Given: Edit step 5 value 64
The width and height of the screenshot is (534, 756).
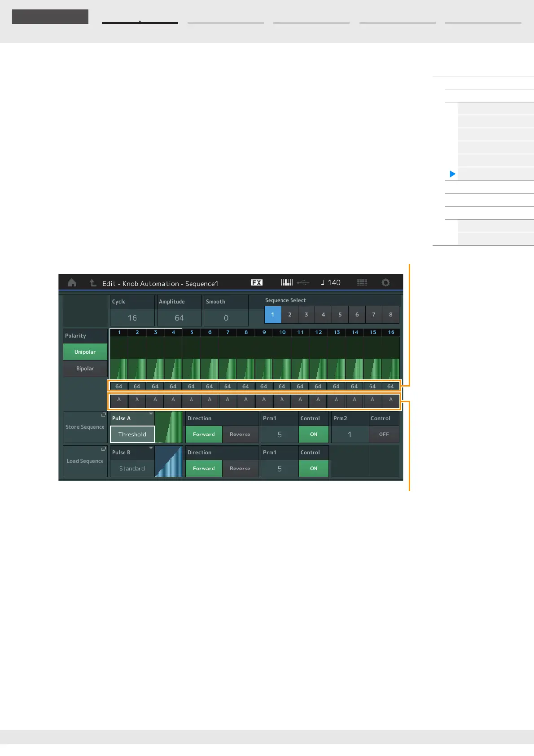Looking at the screenshot, I should click(191, 386).
